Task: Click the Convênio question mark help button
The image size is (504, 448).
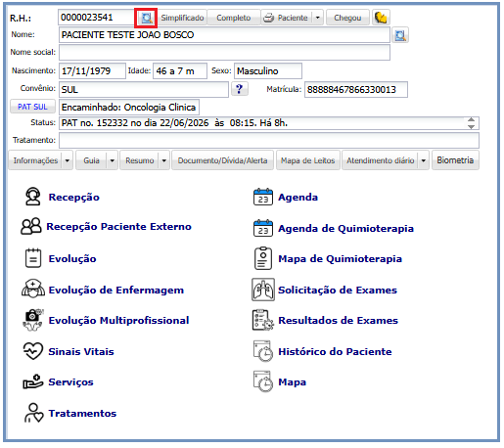Action: click(240, 89)
